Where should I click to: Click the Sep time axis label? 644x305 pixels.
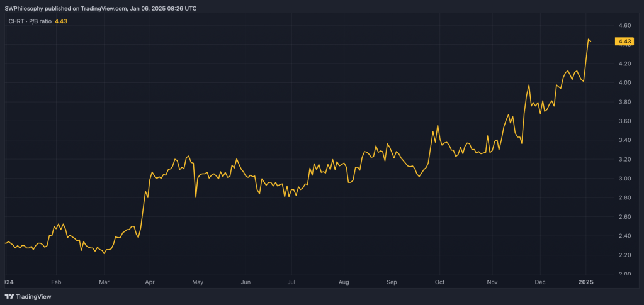coord(391,282)
